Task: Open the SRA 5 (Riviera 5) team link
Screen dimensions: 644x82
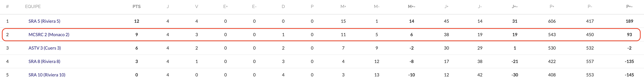Action: click(x=44, y=21)
